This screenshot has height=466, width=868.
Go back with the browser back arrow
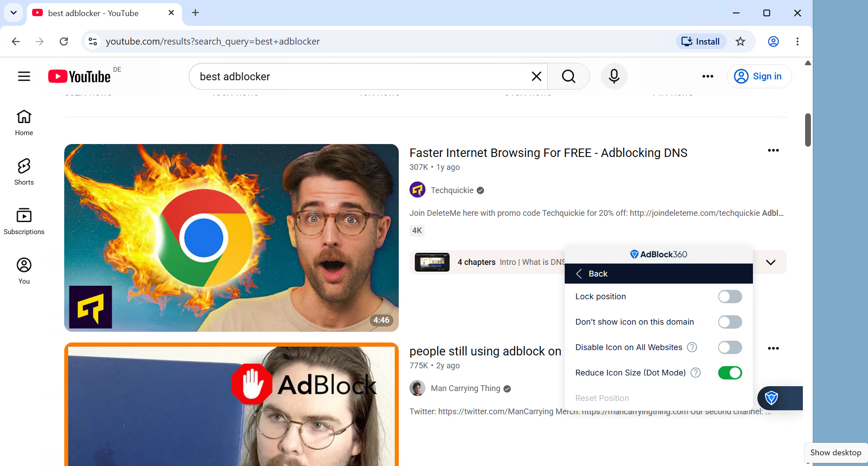click(x=16, y=41)
